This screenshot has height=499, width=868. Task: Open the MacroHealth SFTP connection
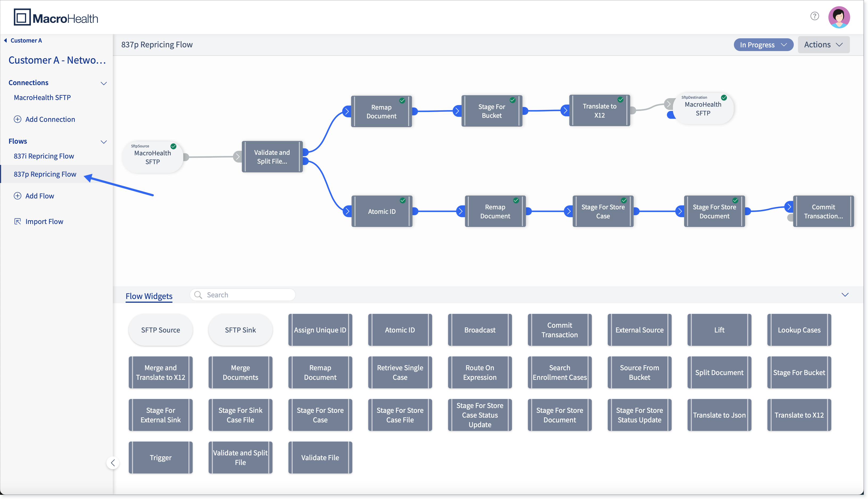tap(42, 97)
